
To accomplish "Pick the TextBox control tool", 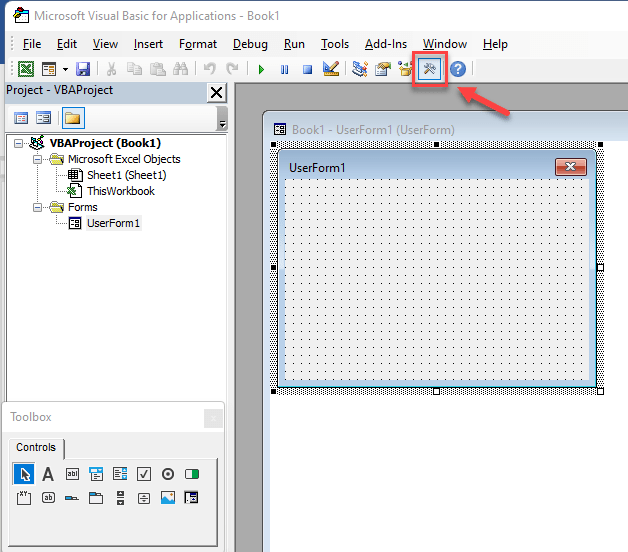I will click(x=72, y=474).
